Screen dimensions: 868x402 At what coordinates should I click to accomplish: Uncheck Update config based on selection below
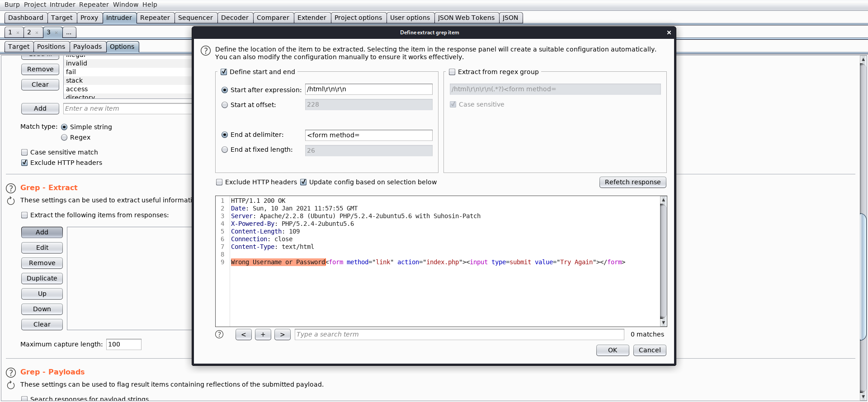(x=303, y=182)
